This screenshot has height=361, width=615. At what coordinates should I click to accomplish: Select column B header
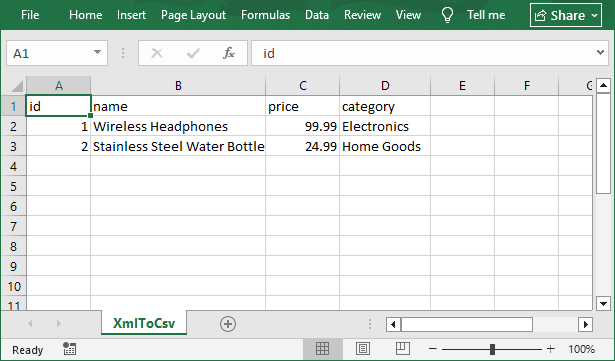178,86
